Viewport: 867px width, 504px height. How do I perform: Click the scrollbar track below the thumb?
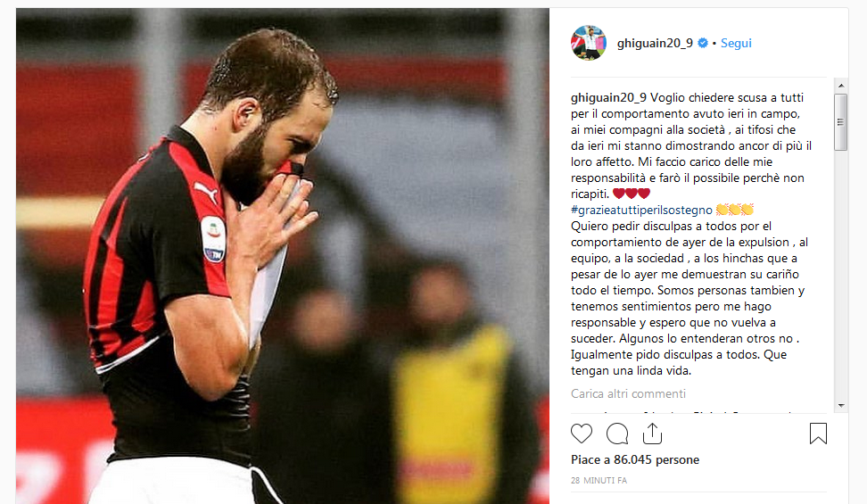click(x=841, y=275)
